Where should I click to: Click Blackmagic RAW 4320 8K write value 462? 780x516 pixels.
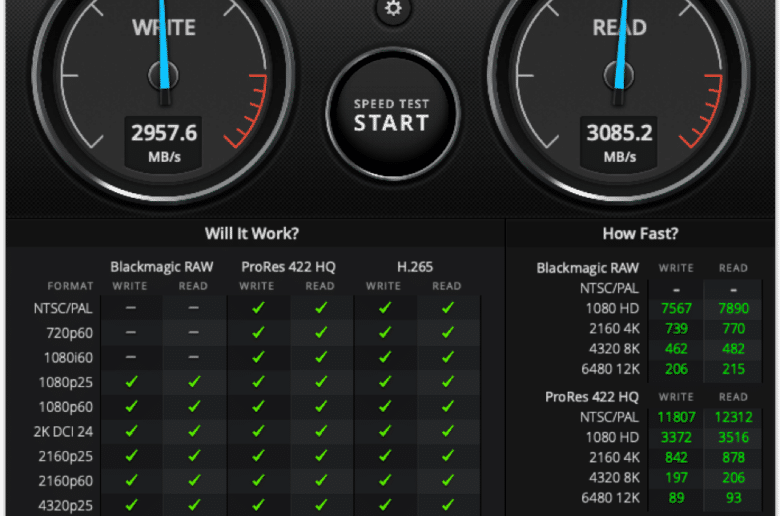coord(676,349)
